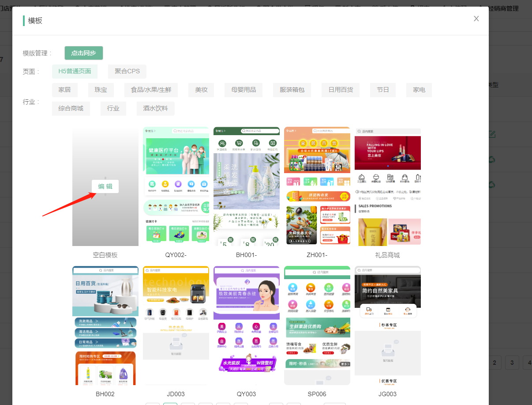Select the 酒水饮料 industry filter

tap(155, 109)
